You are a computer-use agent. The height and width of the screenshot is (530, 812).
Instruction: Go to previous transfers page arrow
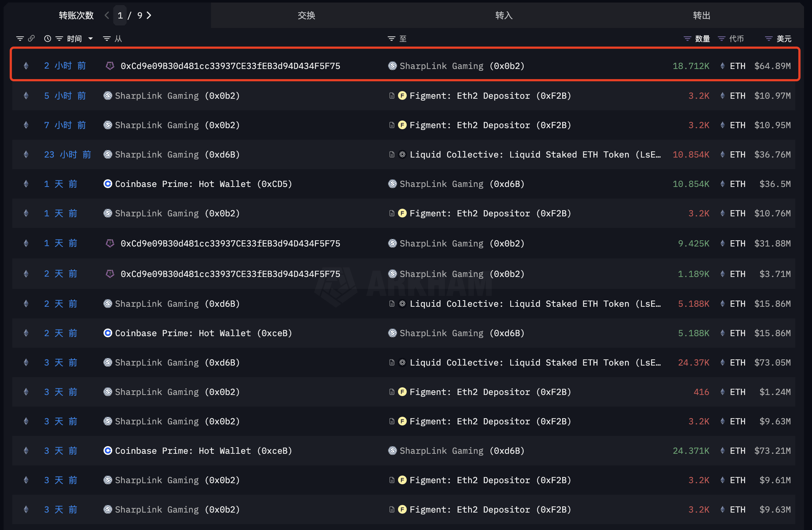coord(107,15)
